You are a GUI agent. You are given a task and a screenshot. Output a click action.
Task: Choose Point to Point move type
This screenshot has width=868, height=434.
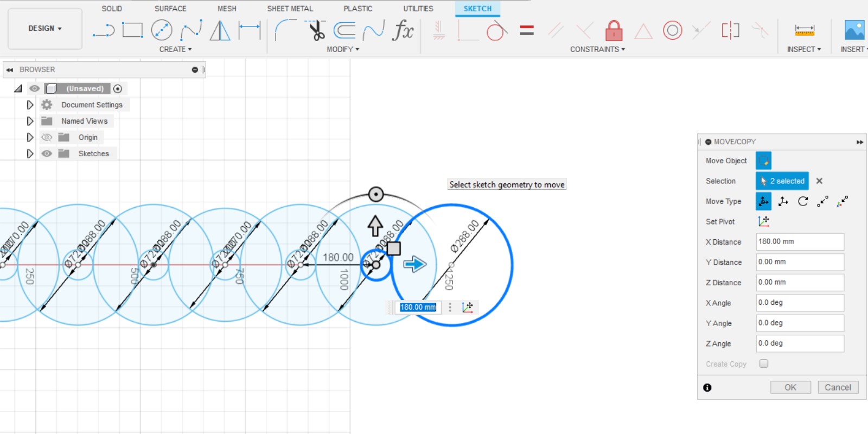click(822, 201)
